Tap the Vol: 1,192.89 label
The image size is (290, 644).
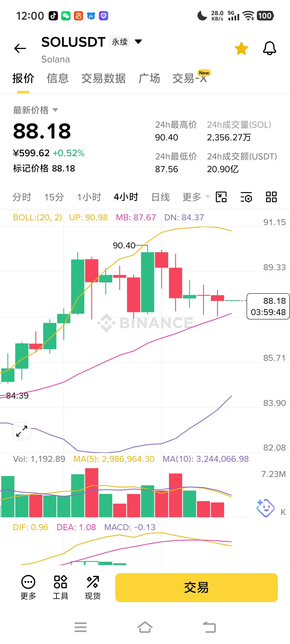(39, 459)
